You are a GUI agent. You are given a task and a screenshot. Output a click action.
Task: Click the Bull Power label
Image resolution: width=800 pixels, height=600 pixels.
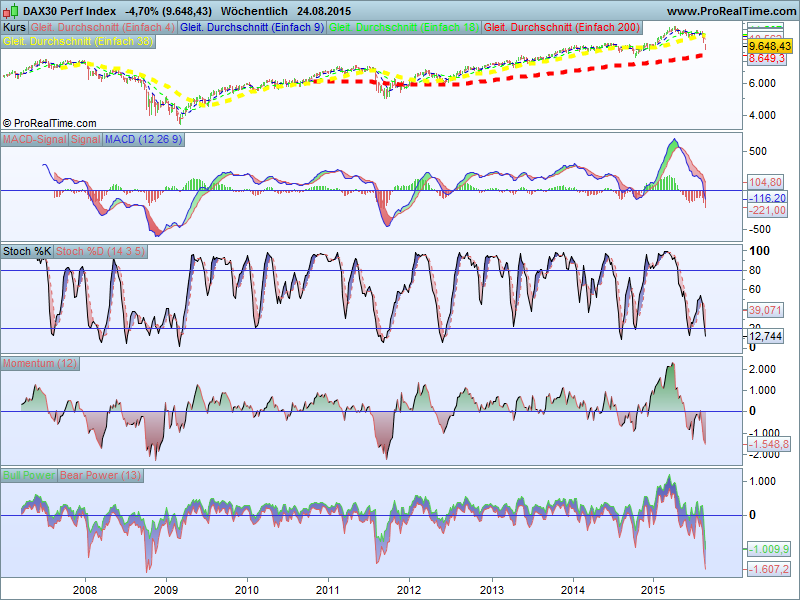[x=29, y=475]
